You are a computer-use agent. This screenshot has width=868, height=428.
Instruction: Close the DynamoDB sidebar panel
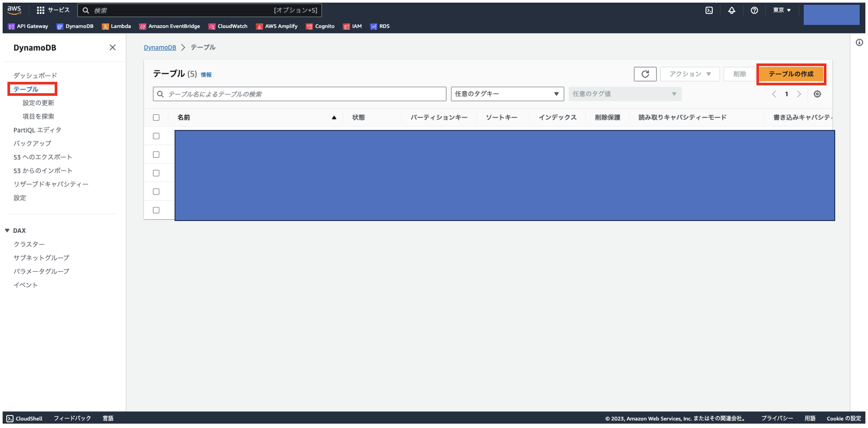tap(112, 47)
